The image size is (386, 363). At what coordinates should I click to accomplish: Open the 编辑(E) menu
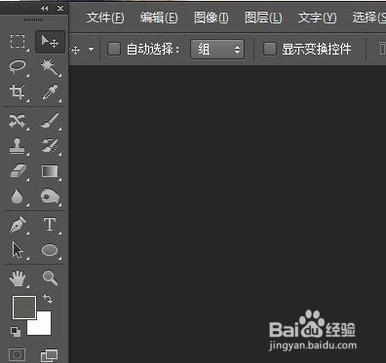[159, 18]
